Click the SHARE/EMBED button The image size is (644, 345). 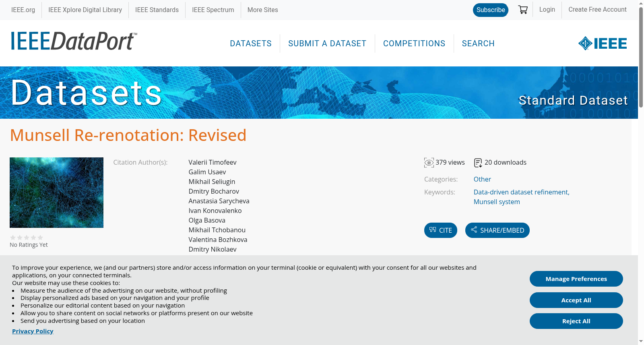pyautogui.click(x=497, y=230)
